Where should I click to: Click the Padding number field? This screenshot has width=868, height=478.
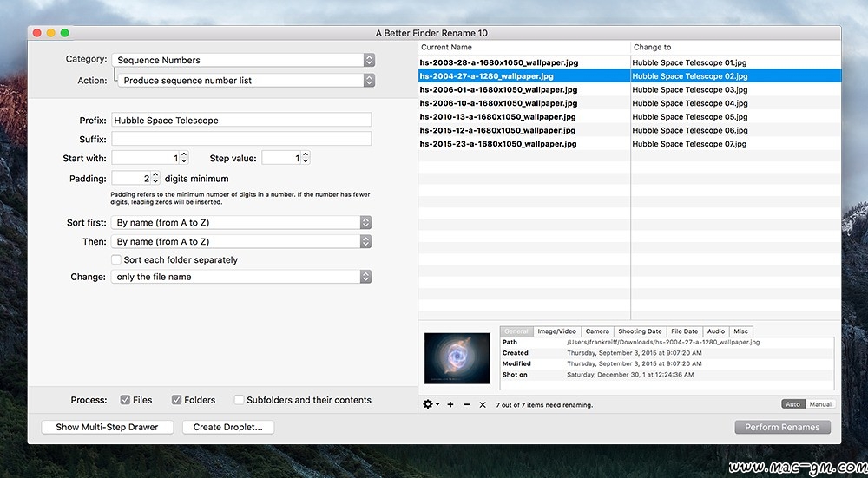(132, 178)
